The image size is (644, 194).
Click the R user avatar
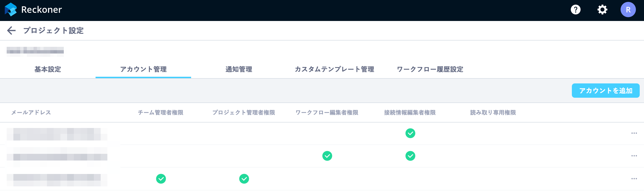tap(628, 10)
